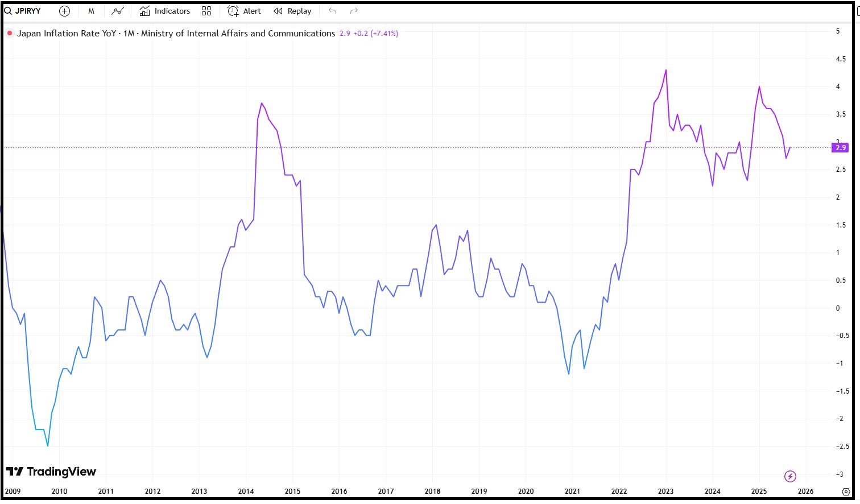The width and height of the screenshot is (860, 504).
Task: Open the M interval dropdown
Action: point(90,11)
